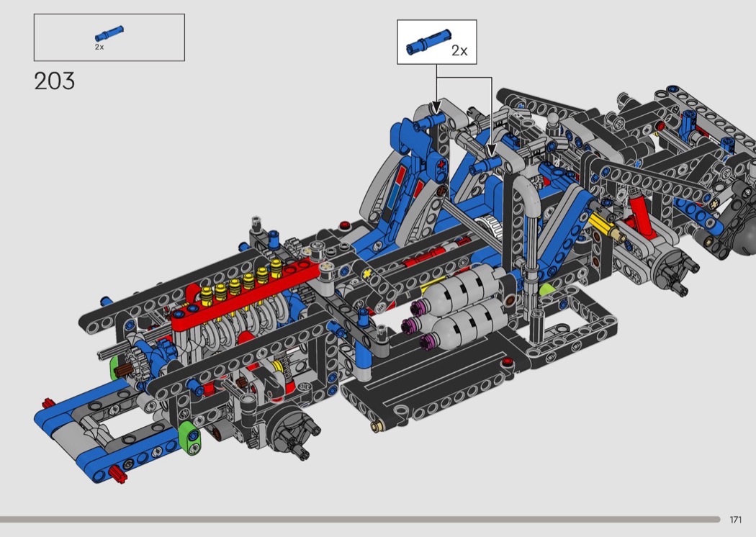Image resolution: width=756 pixels, height=537 pixels.
Task: Select the step number 203
Action: [54, 81]
